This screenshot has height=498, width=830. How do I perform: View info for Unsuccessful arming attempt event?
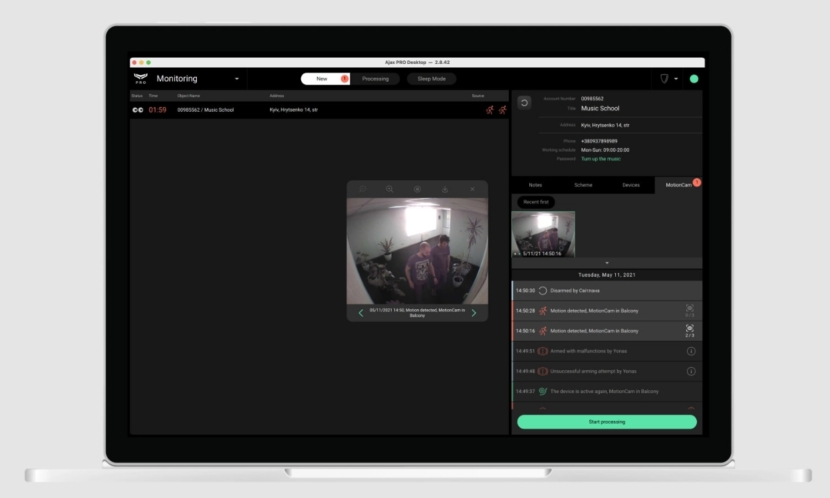(691, 371)
